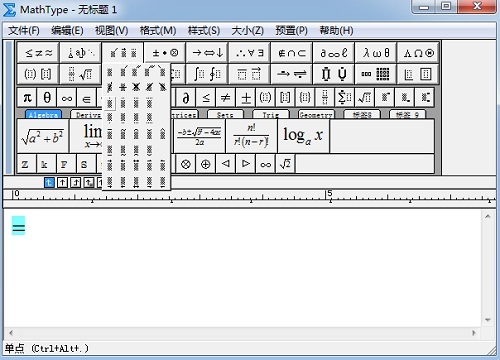
Task: Open the integral templates palette
Action: coord(207,74)
